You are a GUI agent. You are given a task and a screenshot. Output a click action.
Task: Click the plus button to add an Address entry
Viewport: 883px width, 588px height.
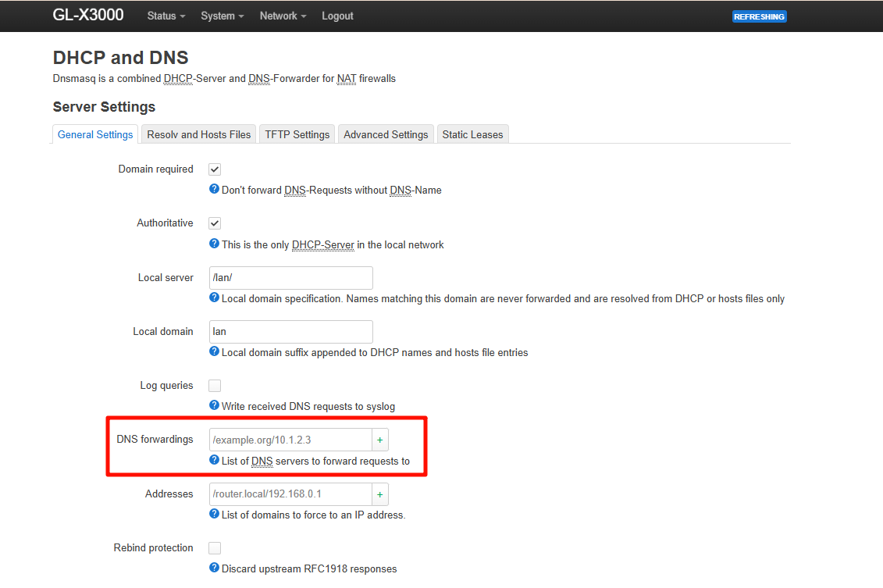click(x=380, y=494)
